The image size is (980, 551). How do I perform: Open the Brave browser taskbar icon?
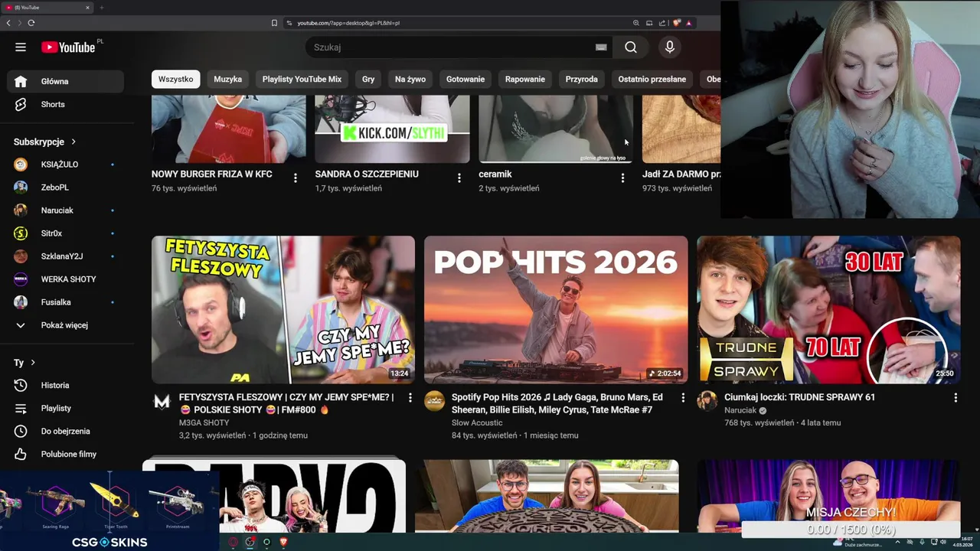pyautogui.click(x=283, y=542)
